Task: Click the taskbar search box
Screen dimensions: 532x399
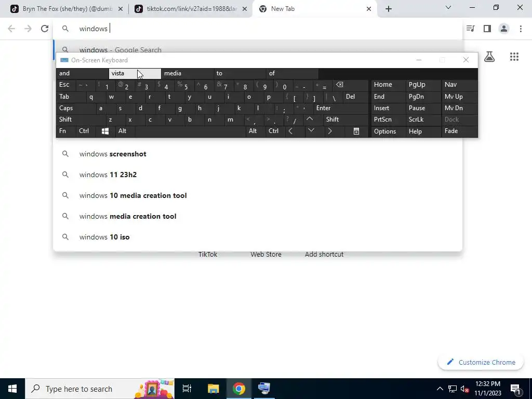Action: tap(100, 389)
